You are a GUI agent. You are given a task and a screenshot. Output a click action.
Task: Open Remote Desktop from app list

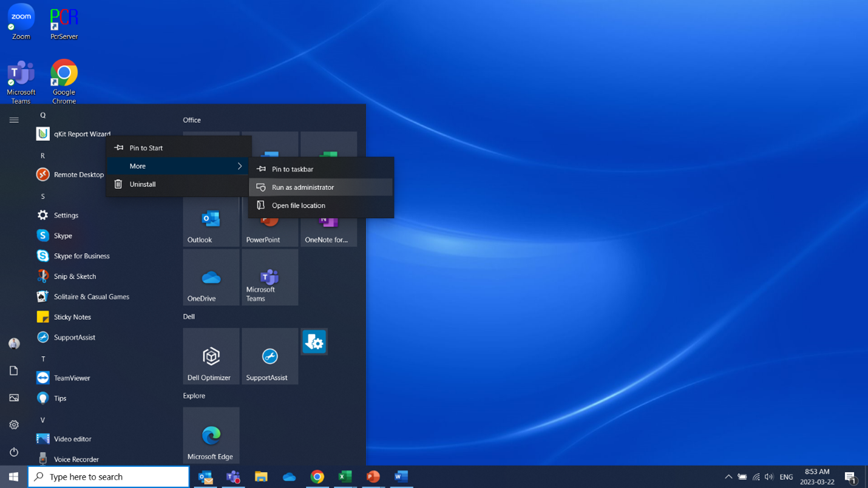(70, 174)
